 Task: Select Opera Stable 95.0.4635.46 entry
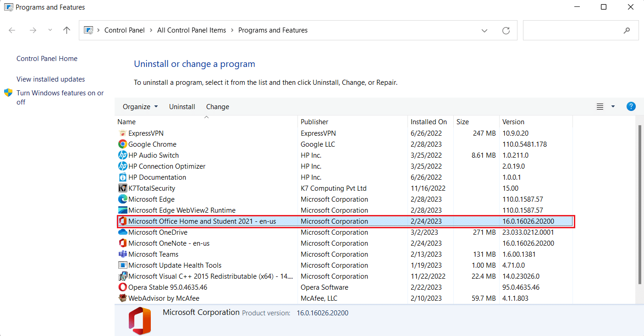click(x=168, y=287)
